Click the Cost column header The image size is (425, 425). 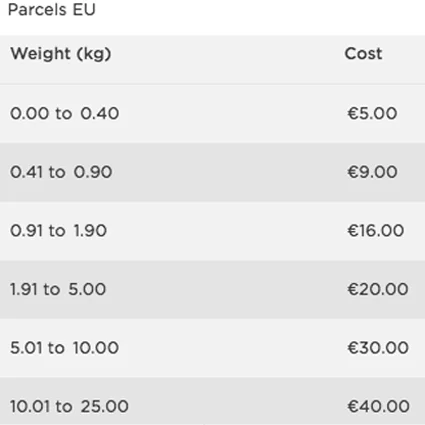click(x=363, y=54)
